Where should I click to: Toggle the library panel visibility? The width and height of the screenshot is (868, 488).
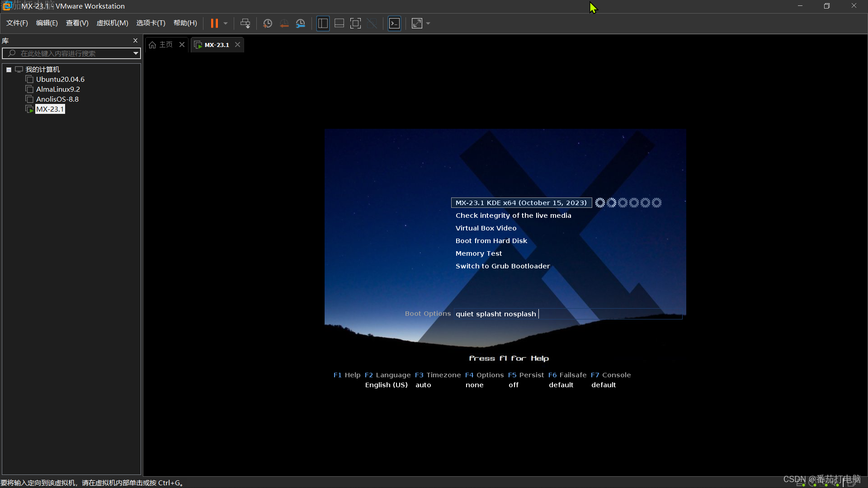pos(135,40)
